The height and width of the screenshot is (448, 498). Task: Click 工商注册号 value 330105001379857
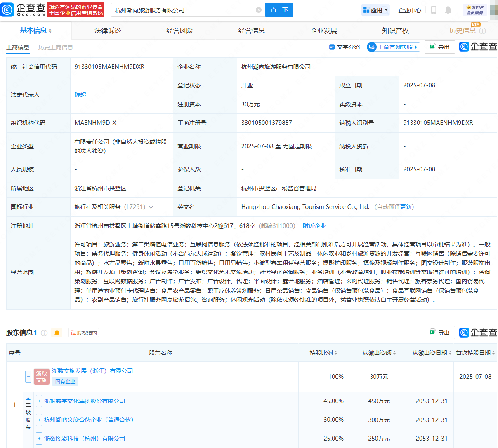point(267,123)
